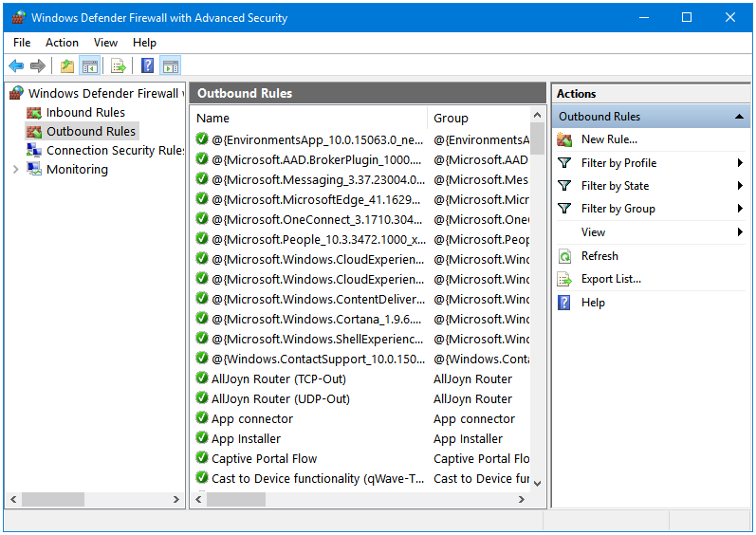Select the Cast to Device functionality (qWave-T... rule
Viewport: 756px width, 535px height.
(x=318, y=479)
